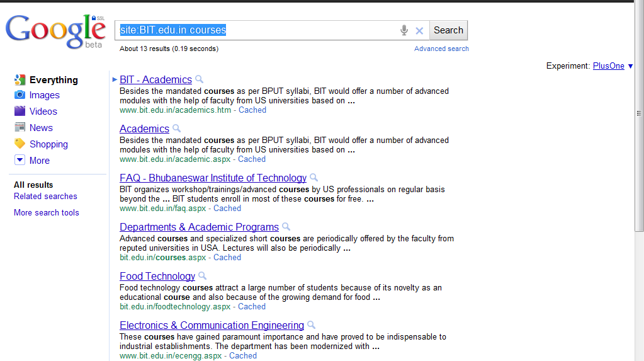This screenshot has height=361, width=644.
Task: Preview BIT - Academics result with magnifier icon
Action: coord(199,79)
